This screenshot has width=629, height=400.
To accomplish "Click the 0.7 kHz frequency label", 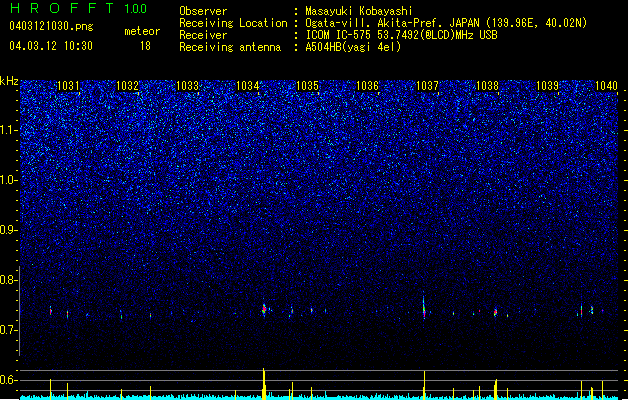I will coord(9,330).
